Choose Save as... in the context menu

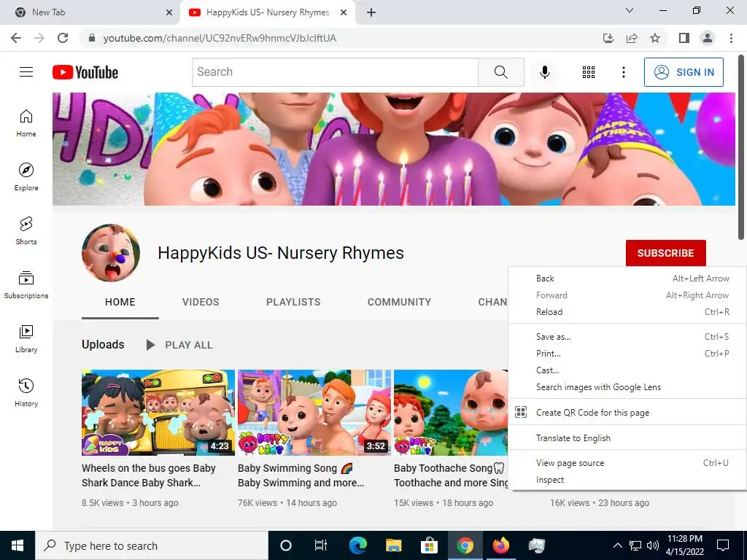point(627,337)
